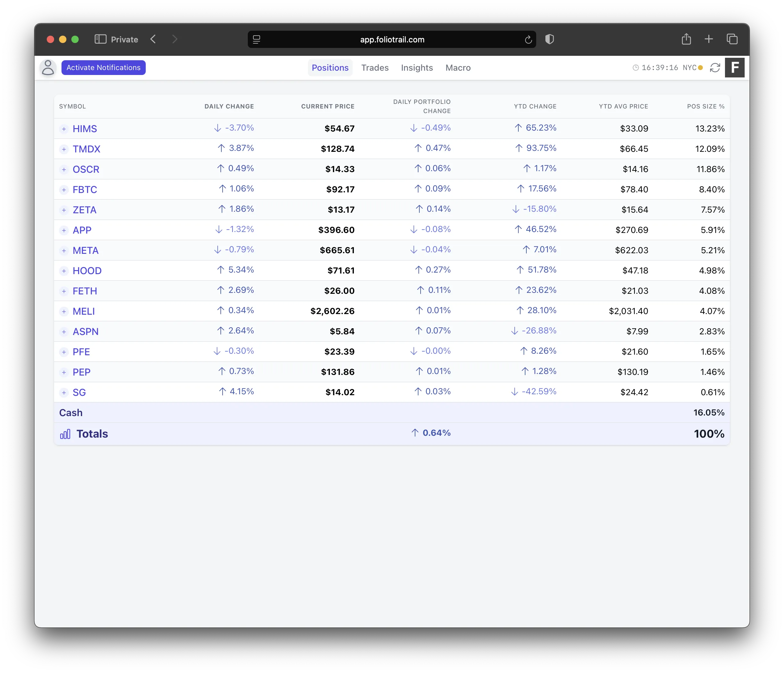This screenshot has width=784, height=673.
Task: Expand the OSCR row
Action: coord(64,170)
